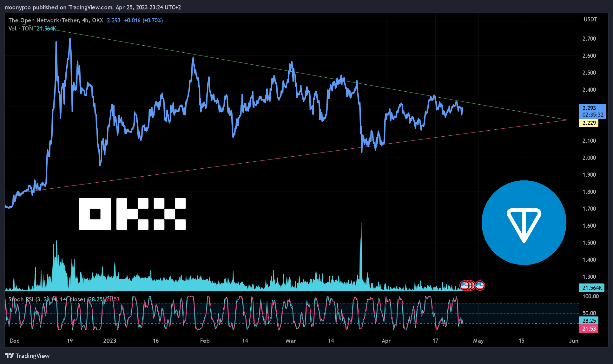This screenshot has width=613, height=364.
Task: Click the 28.25 Stoch RSI legend value
Action: [x=96, y=299]
